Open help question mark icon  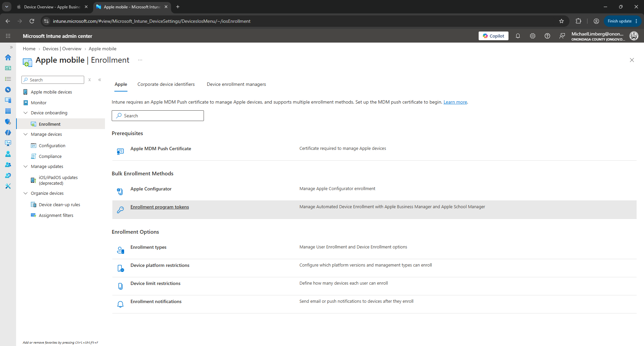pyautogui.click(x=547, y=36)
